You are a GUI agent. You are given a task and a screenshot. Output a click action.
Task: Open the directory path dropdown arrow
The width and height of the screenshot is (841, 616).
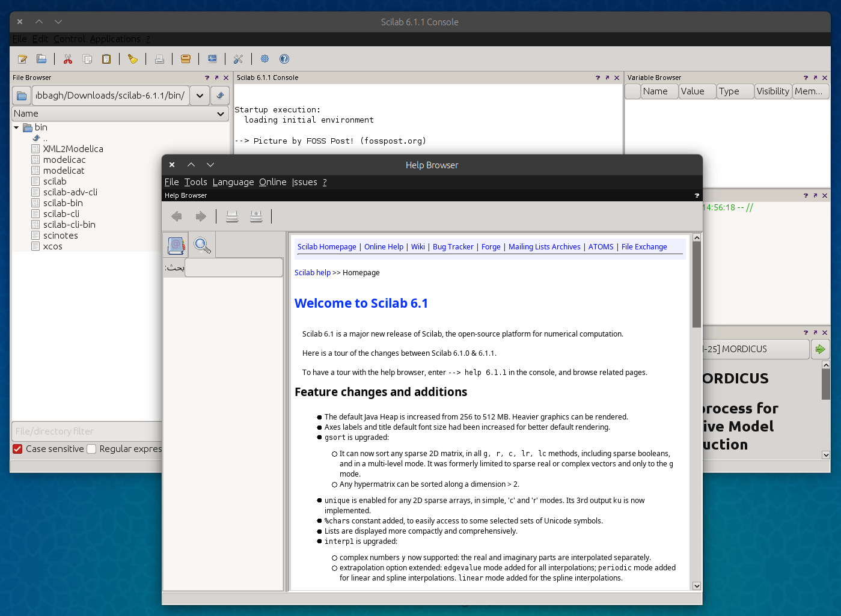[x=200, y=96]
